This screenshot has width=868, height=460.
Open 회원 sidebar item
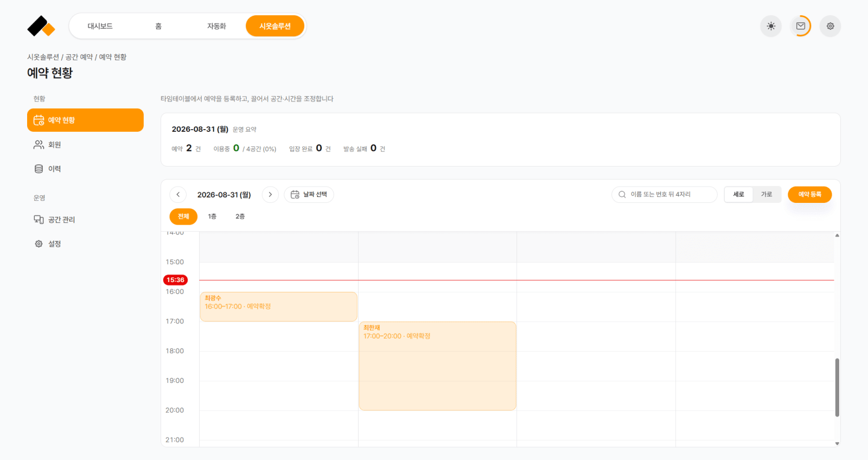click(x=85, y=144)
